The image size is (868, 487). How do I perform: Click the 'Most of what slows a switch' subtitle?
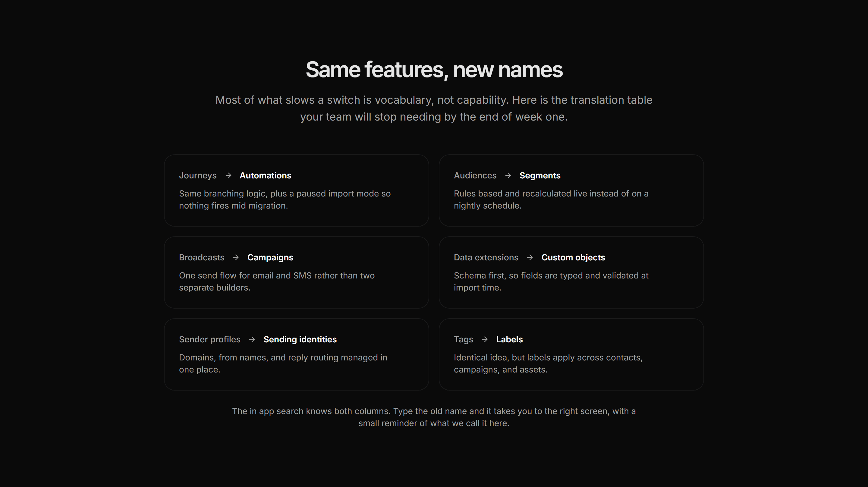click(434, 108)
